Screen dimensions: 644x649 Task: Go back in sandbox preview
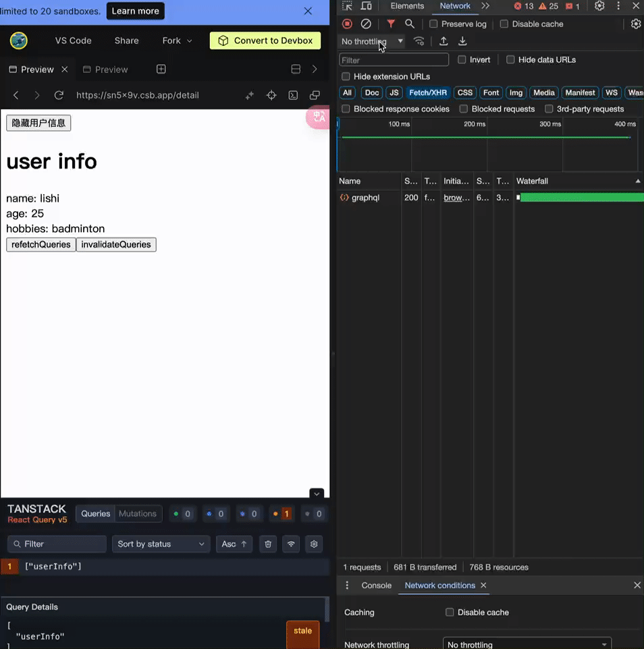click(16, 95)
